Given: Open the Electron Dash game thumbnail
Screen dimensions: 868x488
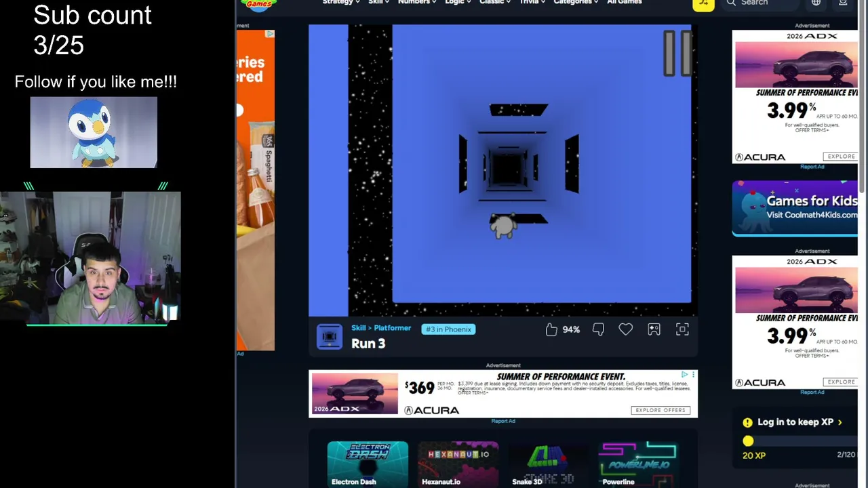Looking at the screenshot, I should [x=368, y=464].
